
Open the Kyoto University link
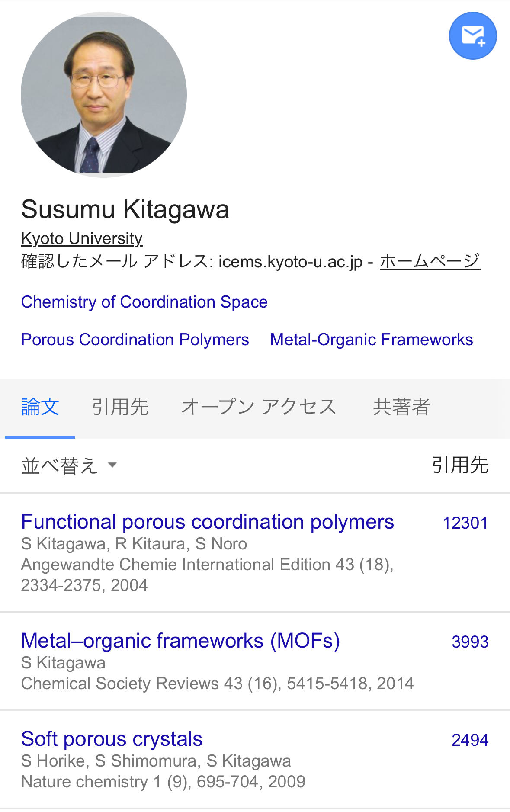[82, 238]
